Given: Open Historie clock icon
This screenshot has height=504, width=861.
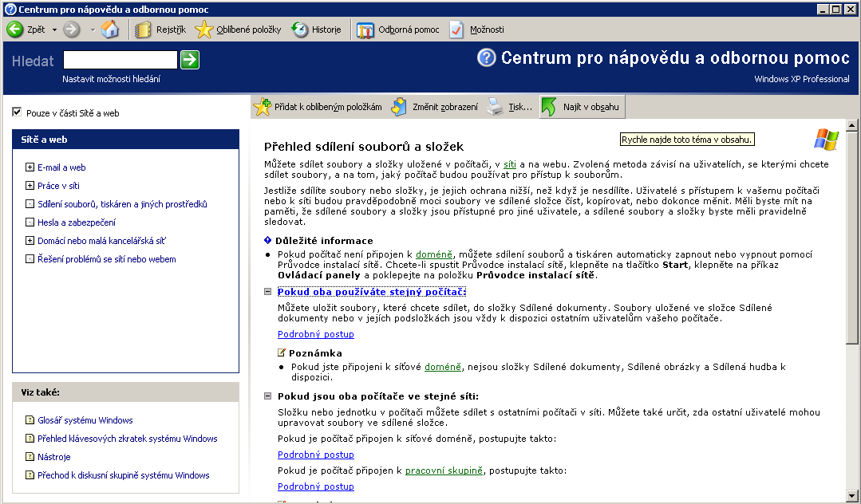Looking at the screenshot, I should [300, 30].
